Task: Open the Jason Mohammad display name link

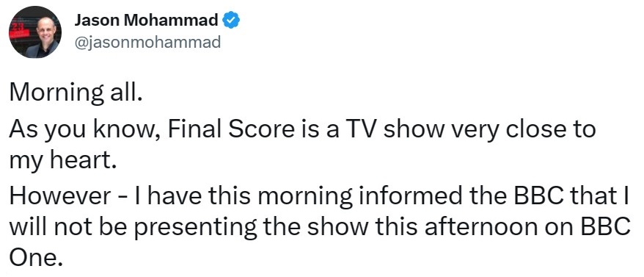Action: [x=146, y=20]
